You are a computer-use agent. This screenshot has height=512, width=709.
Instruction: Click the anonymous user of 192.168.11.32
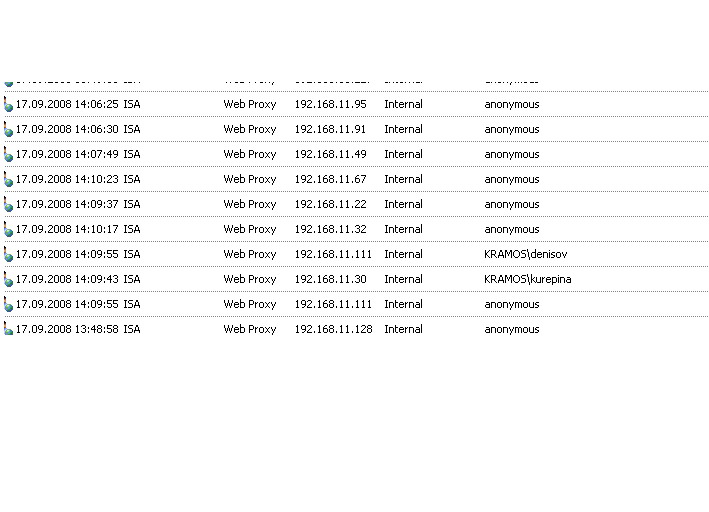[x=512, y=229]
